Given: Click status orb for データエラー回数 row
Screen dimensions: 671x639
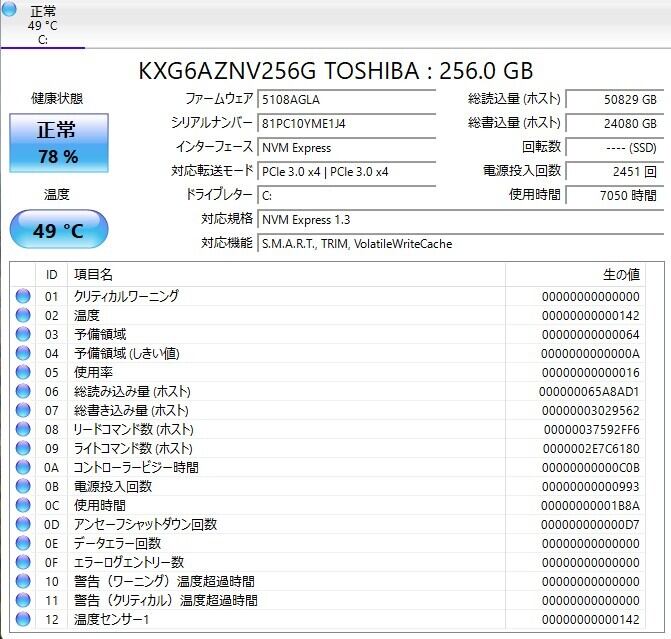Looking at the screenshot, I should point(23,543).
